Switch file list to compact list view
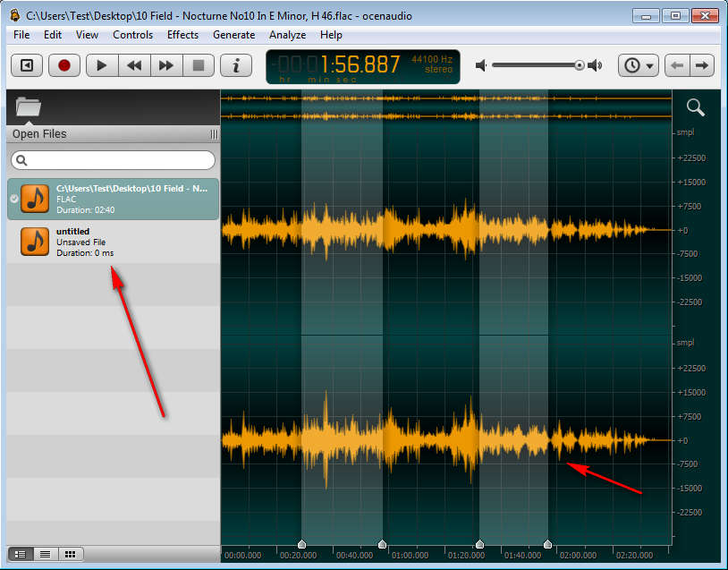This screenshot has height=570, width=728. point(45,554)
